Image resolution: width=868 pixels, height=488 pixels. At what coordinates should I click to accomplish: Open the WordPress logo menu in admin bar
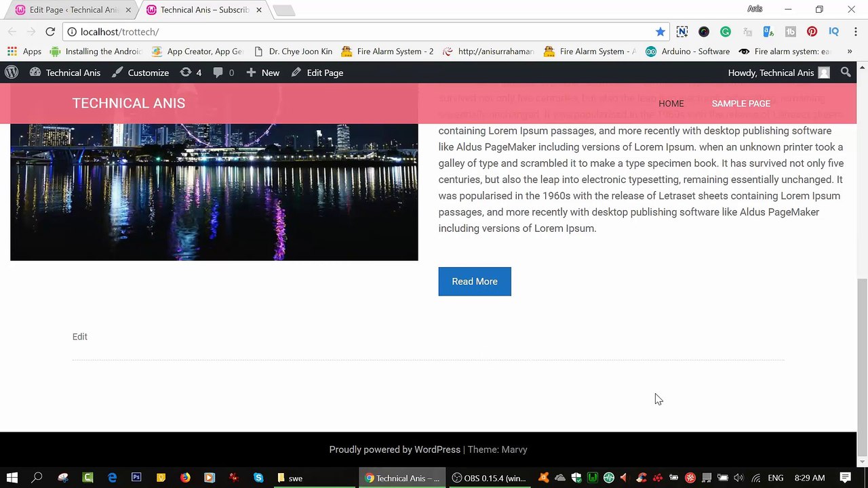[11, 73]
